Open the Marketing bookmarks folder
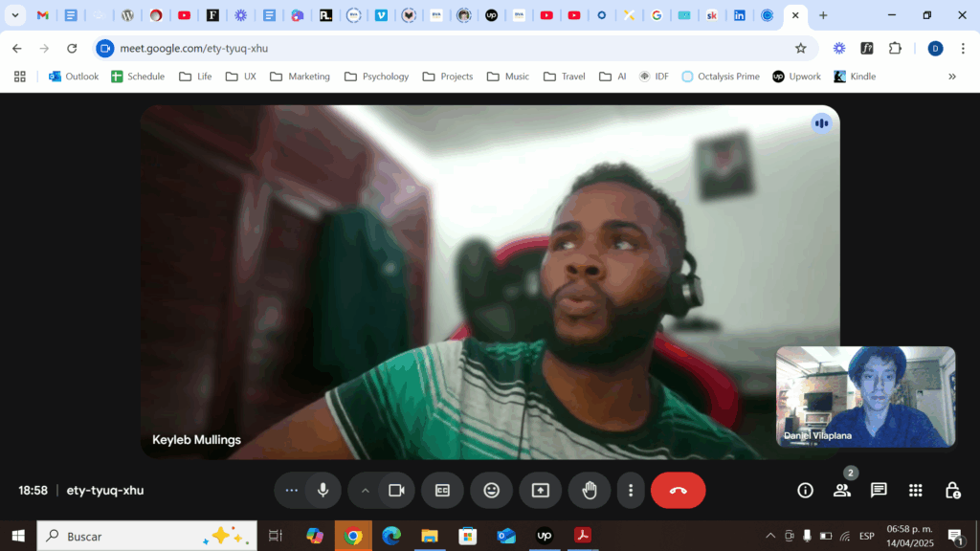980x551 pixels. point(299,77)
